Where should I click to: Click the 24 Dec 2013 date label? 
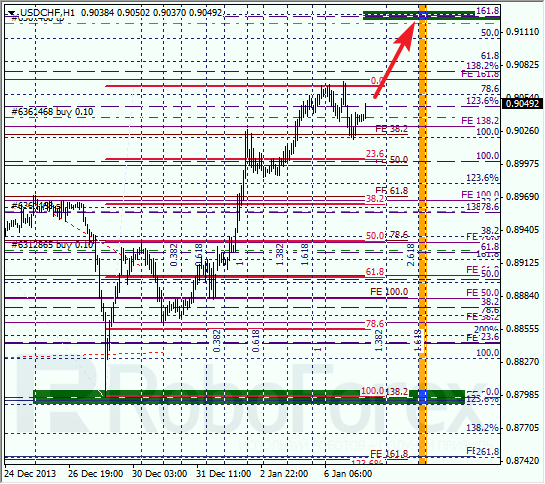pos(30,474)
